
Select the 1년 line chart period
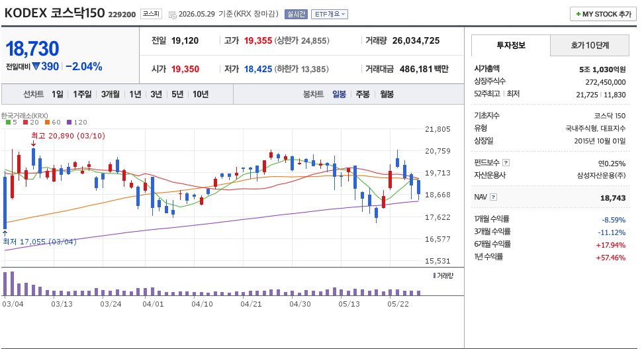(135, 94)
